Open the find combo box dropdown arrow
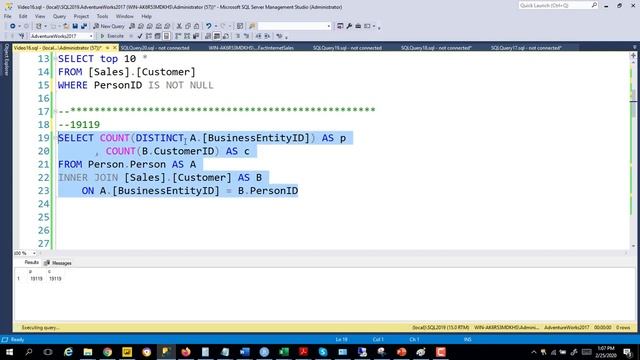This screenshot has width=640, height=360. click(x=329, y=26)
